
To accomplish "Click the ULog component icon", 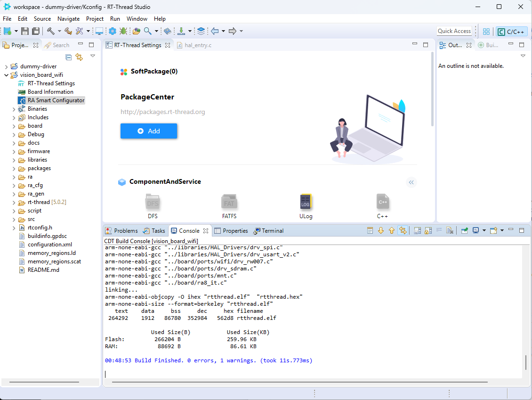I will (306, 203).
